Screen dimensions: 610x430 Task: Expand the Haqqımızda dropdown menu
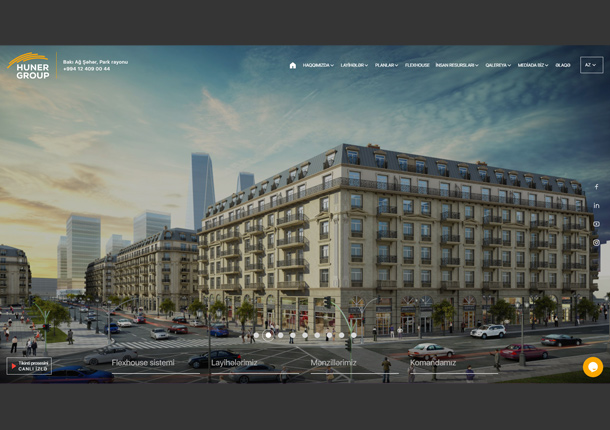318,65
